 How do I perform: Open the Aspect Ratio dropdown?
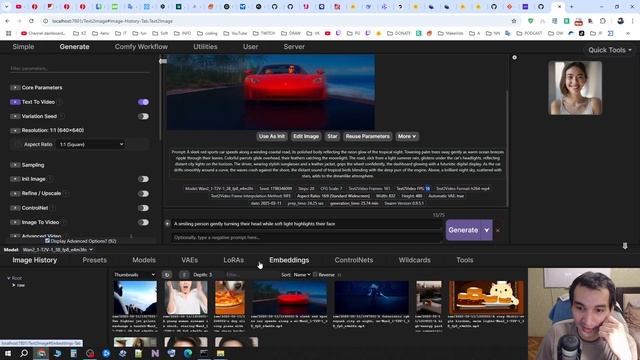coord(91,144)
